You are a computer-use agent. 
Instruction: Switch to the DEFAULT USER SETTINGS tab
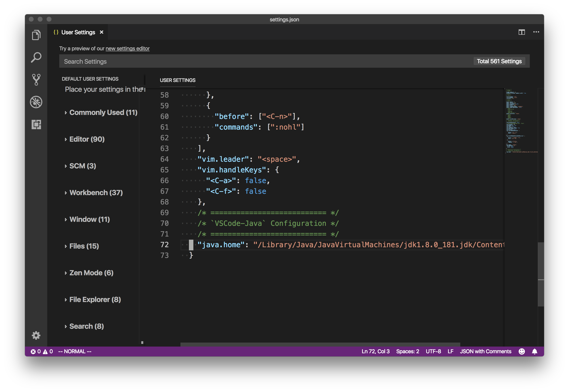point(90,79)
